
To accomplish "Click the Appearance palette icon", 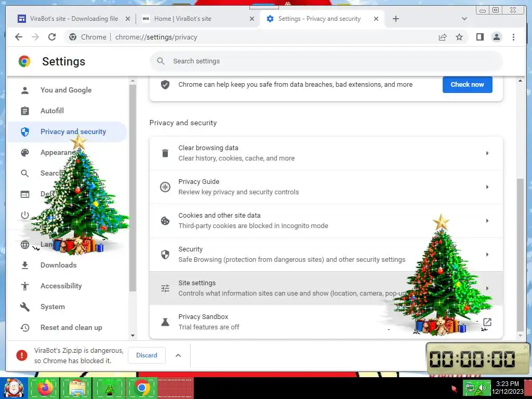I will (x=25, y=153).
